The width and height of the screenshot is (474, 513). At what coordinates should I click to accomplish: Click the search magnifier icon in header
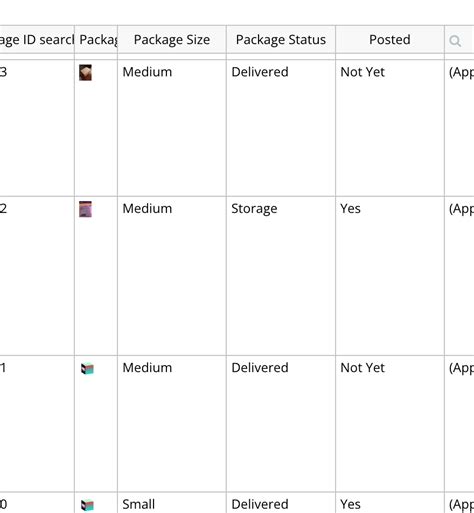(455, 41)
